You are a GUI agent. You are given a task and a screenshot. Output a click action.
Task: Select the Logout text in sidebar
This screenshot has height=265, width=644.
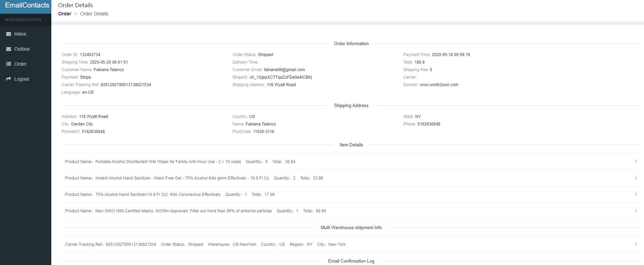pos(22,79)
